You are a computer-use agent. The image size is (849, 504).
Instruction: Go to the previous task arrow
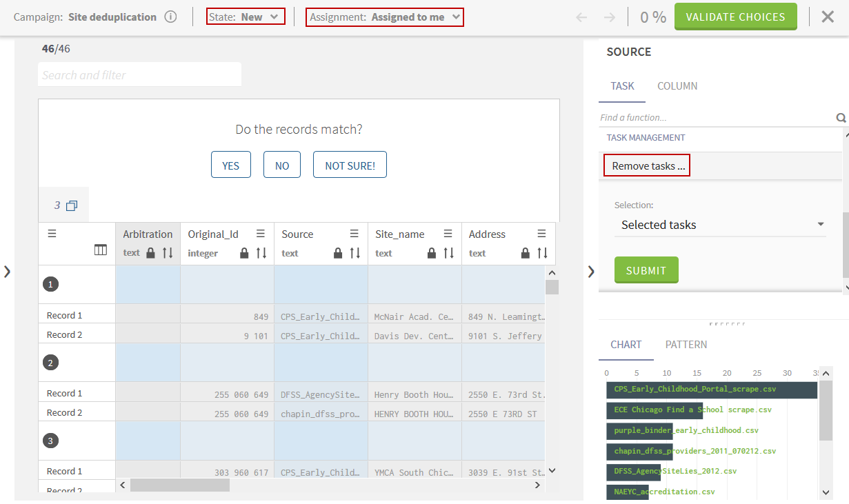click(x=581, y=17)
